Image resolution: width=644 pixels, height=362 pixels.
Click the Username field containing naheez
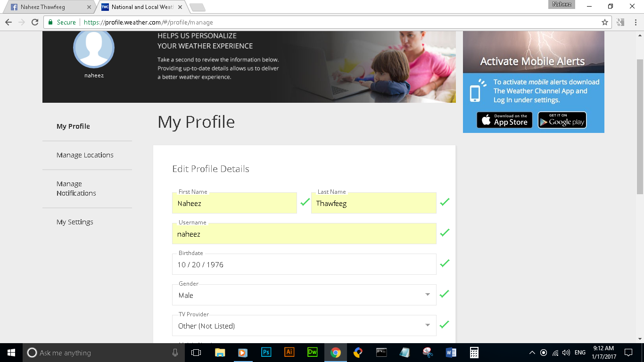tap(304, 234)
